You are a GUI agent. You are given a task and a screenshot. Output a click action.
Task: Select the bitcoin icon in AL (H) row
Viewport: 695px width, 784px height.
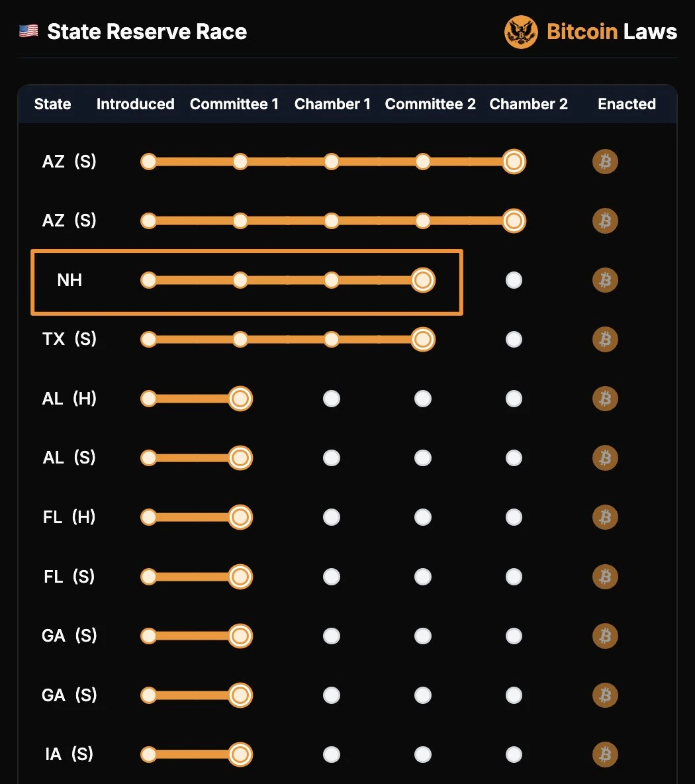coord(605,399)
